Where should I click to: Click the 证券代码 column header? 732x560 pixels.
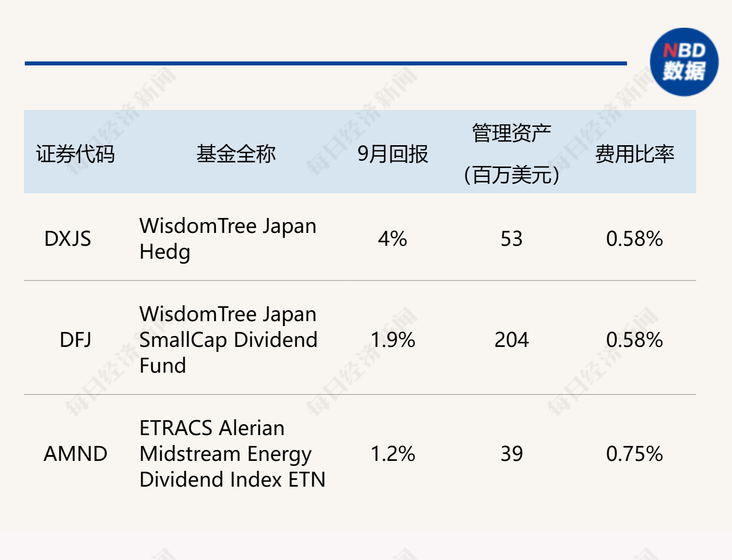(x=75, y=154)
